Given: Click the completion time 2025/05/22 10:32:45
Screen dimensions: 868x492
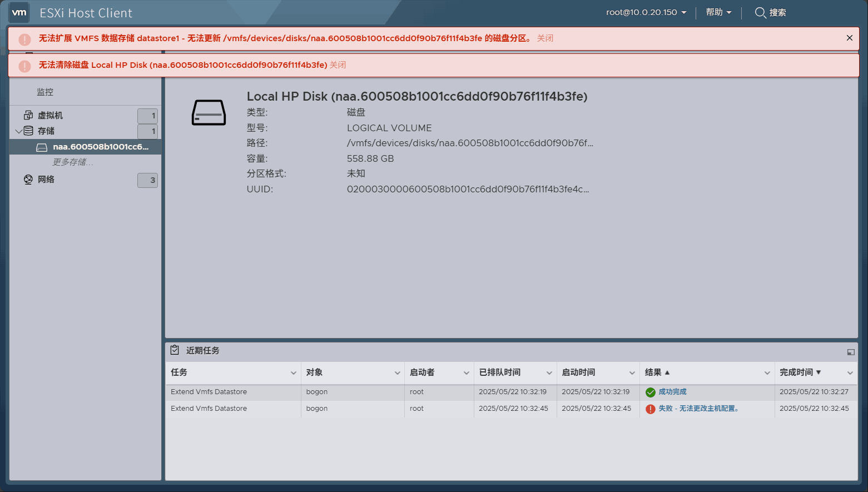Looking at the screenshot, I should 814,409.
